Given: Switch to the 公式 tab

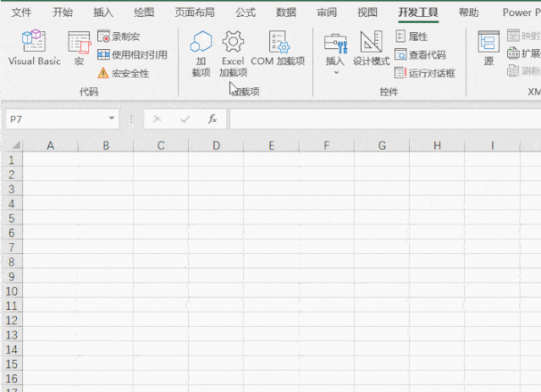Looking at the screenshot, I should (246, 13).
